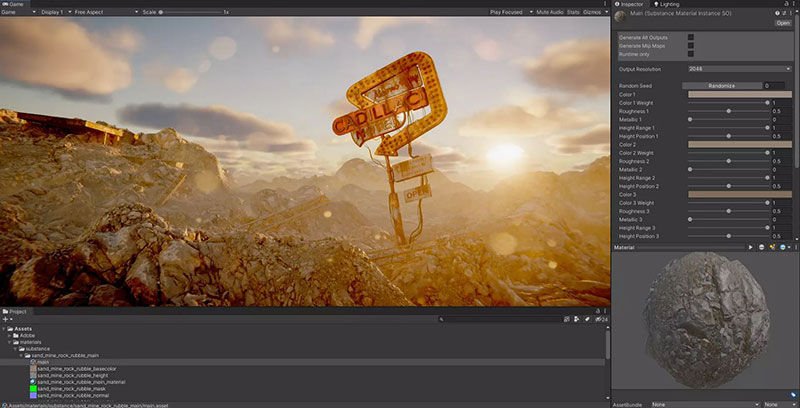Select sand_mine_rock_rubble_height asset

coord(72,375)
